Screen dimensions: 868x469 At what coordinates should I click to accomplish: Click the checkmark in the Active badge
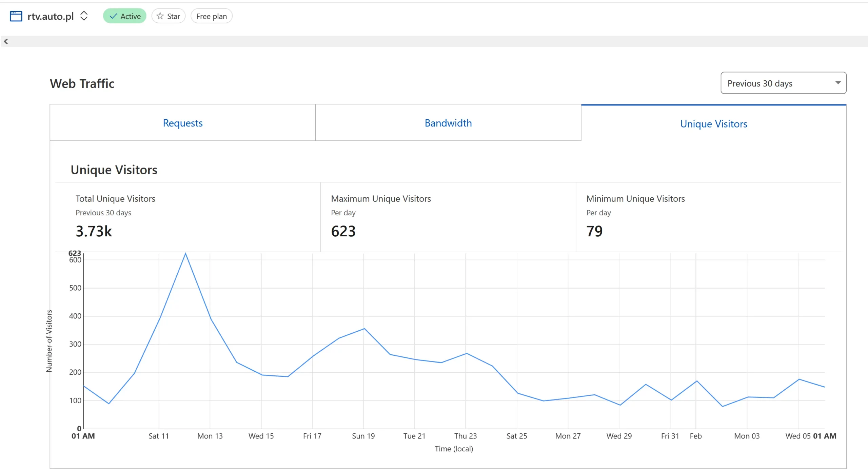[x=113, y=16]
